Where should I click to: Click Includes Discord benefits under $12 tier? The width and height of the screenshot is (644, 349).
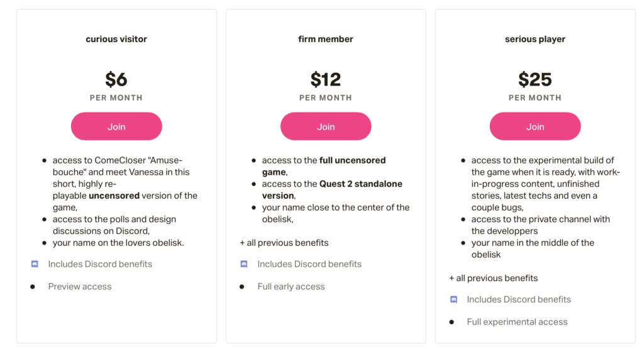(309, 264)
